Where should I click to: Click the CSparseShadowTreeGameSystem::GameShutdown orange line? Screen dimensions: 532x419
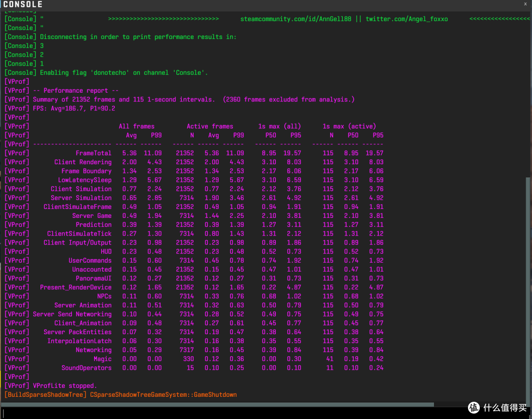[163, 395]
